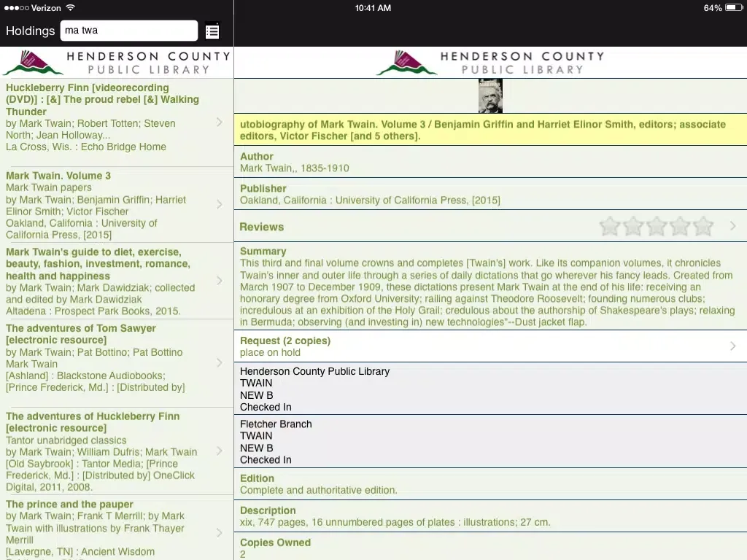This screenshot has height=560, width=747.
Task: Expand Reviews with its chevron arrow
Action: (733, 226)
